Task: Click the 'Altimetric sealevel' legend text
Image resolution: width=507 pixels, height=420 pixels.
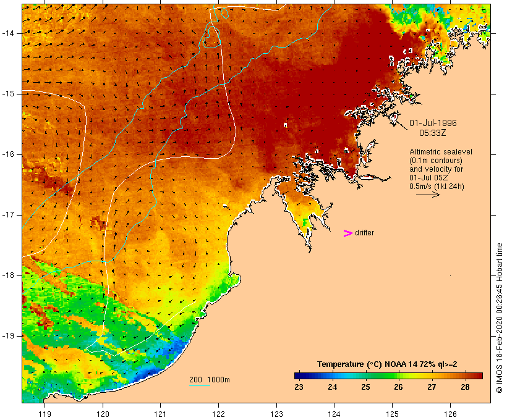Action: point(441,152)
